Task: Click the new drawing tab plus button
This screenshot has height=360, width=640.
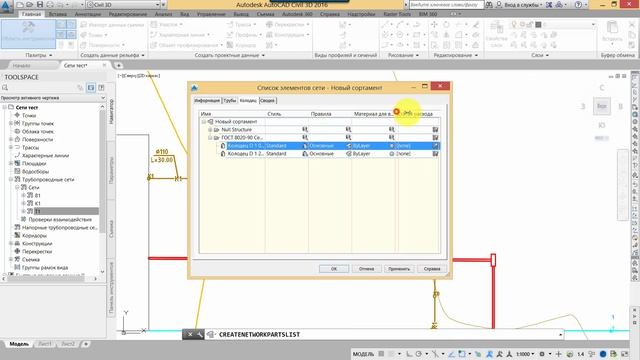Action: (118, 65)
